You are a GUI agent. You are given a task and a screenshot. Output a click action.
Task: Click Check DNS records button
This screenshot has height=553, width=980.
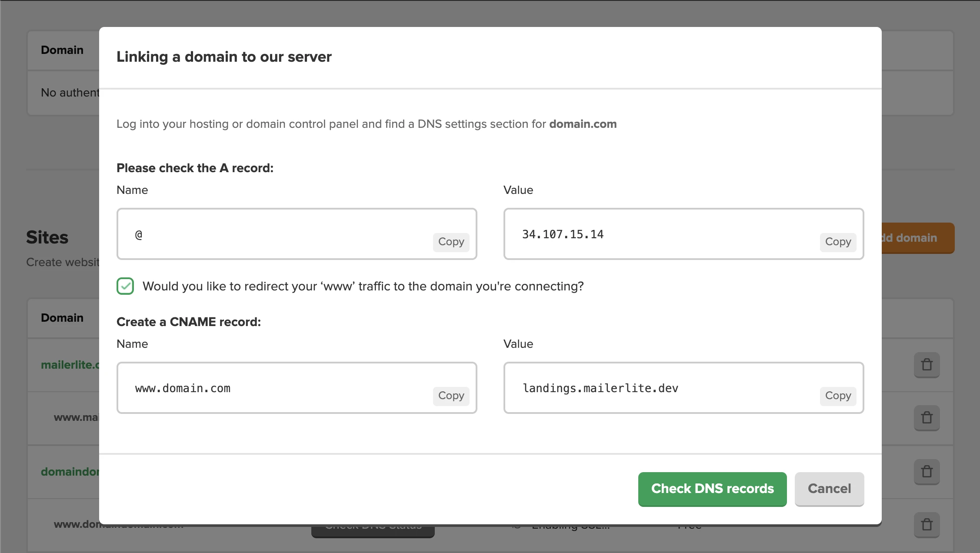coord(712,489)
